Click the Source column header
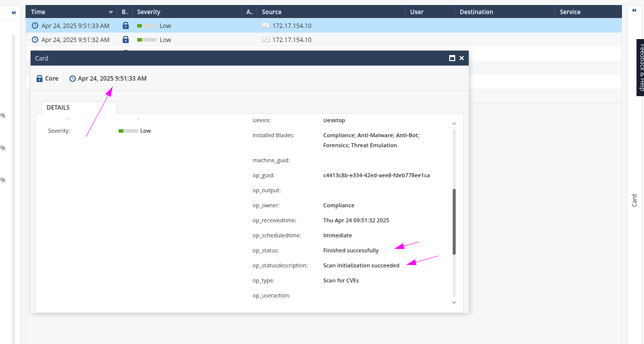 tap(271, 12)
